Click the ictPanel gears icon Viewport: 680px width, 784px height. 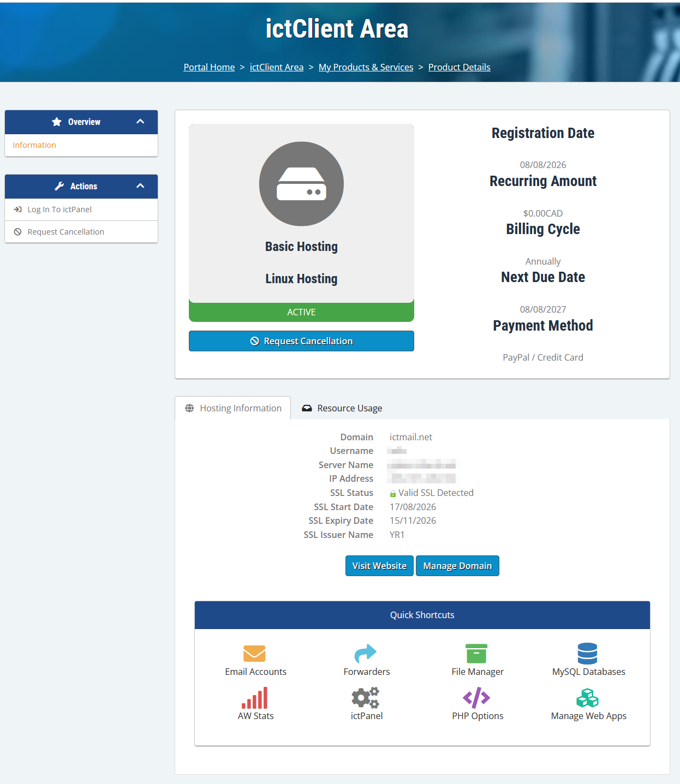point(366,698)
